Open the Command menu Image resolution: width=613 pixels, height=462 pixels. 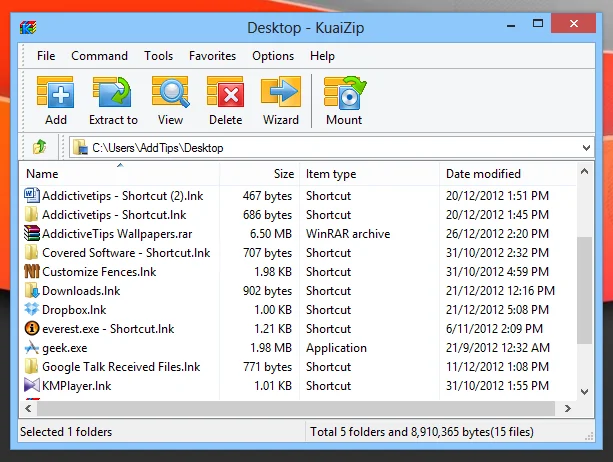coord(99,56)
